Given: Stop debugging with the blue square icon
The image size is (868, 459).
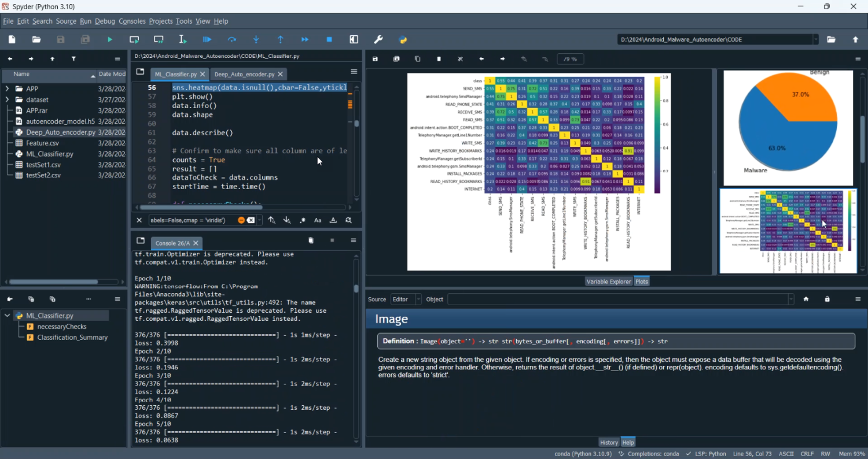Looking at the screenshot, I should click(x=329, y=39).
